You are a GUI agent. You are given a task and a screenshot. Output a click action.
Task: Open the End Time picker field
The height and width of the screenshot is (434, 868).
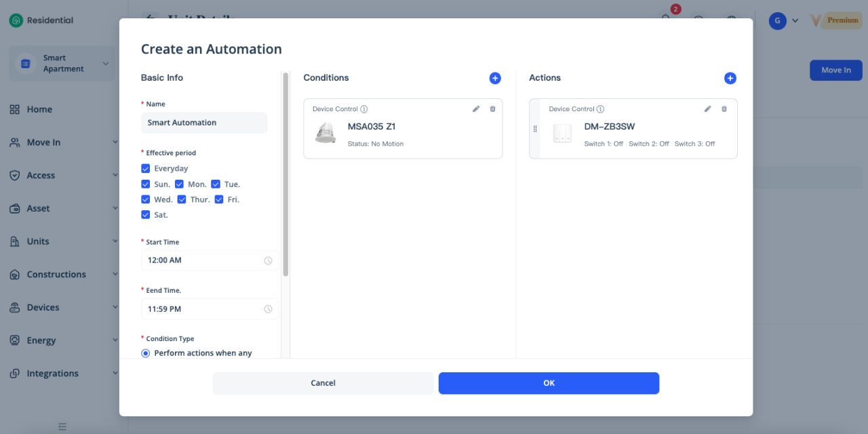(x=210, y=309)
